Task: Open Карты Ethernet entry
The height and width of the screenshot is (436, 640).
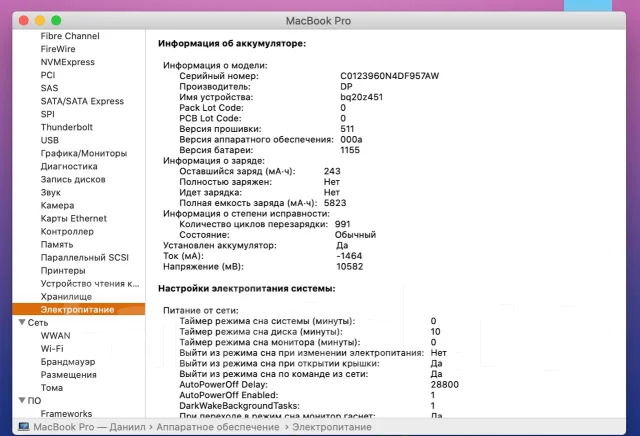Action: point(73,219)
